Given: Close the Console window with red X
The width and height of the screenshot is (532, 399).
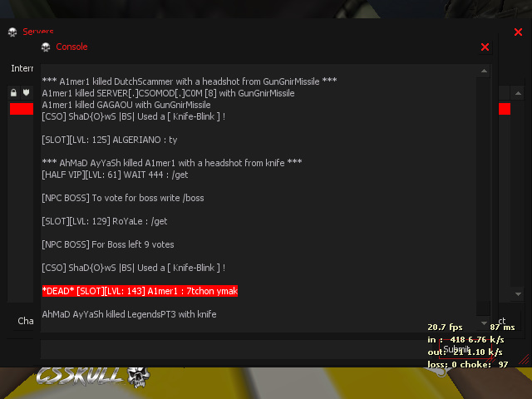Looking at the screenshot, I should click(485, 47).
